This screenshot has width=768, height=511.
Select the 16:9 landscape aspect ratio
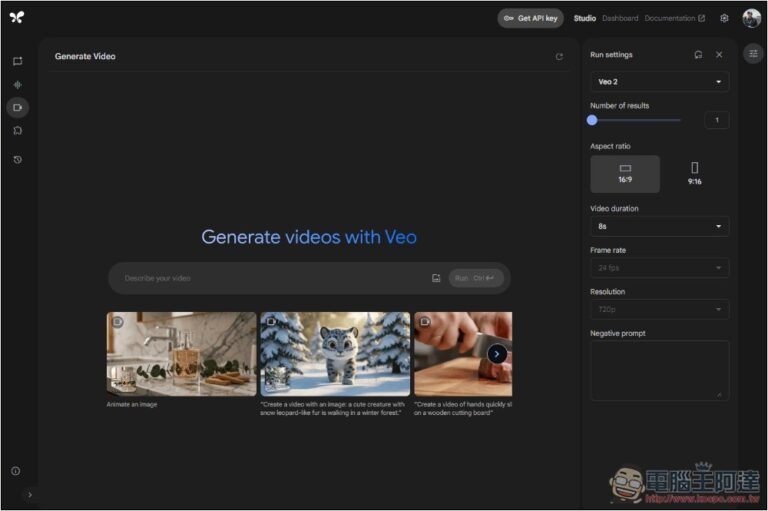click(625, 173)
